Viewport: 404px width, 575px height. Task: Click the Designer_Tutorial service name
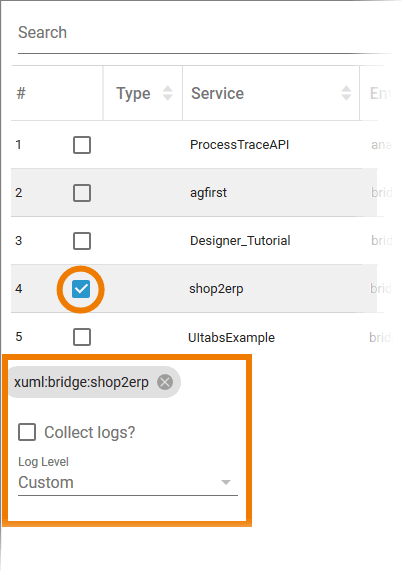(240, 242)
